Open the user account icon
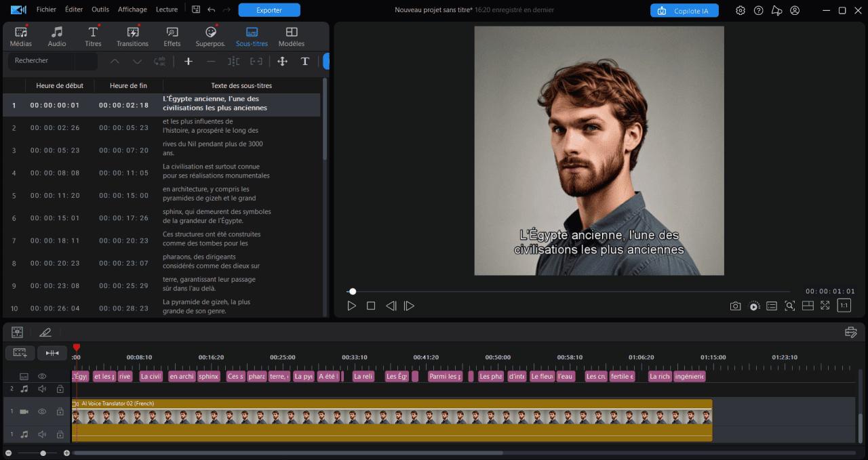This screenshot has height=460, width=868. (795, 10)
